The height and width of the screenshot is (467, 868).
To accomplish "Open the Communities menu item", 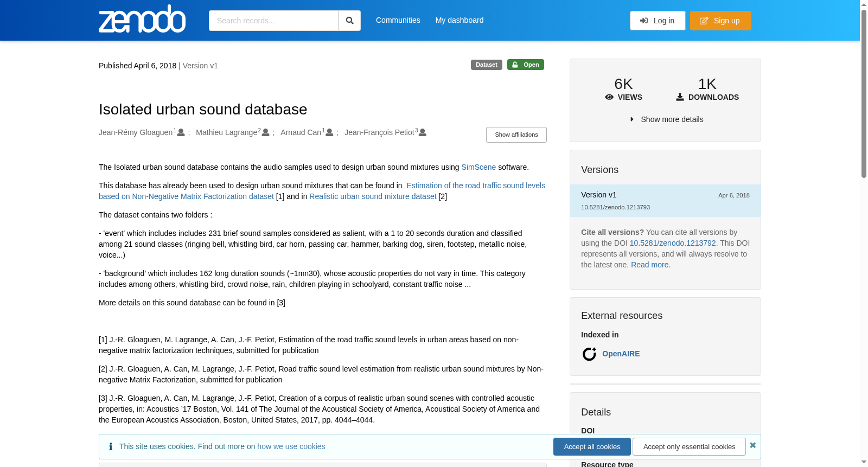I will (398, 20).
